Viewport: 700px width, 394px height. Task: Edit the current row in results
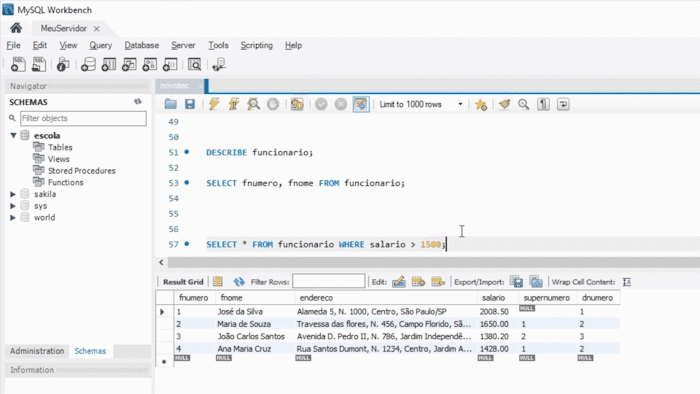pos(399,282)
